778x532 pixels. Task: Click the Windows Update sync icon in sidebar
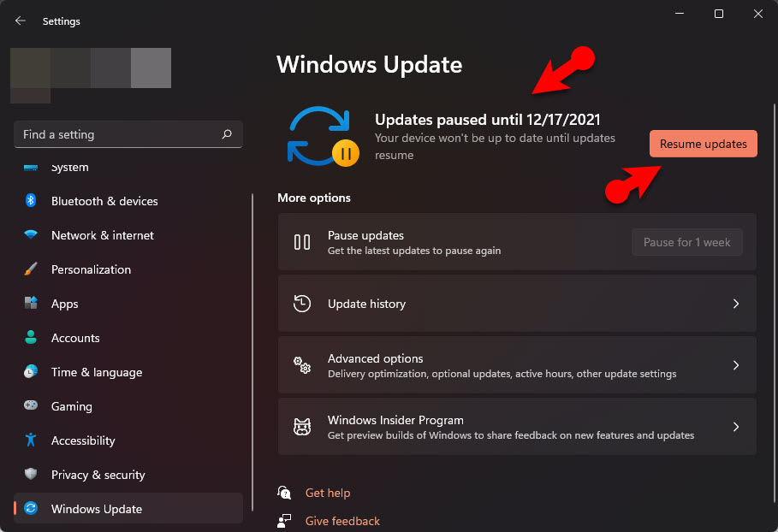[x=31, y=508]
